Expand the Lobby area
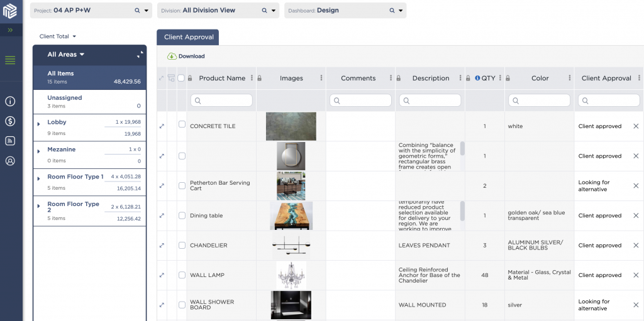Viewport: 644px width, 321px height. tap(38, 124)
